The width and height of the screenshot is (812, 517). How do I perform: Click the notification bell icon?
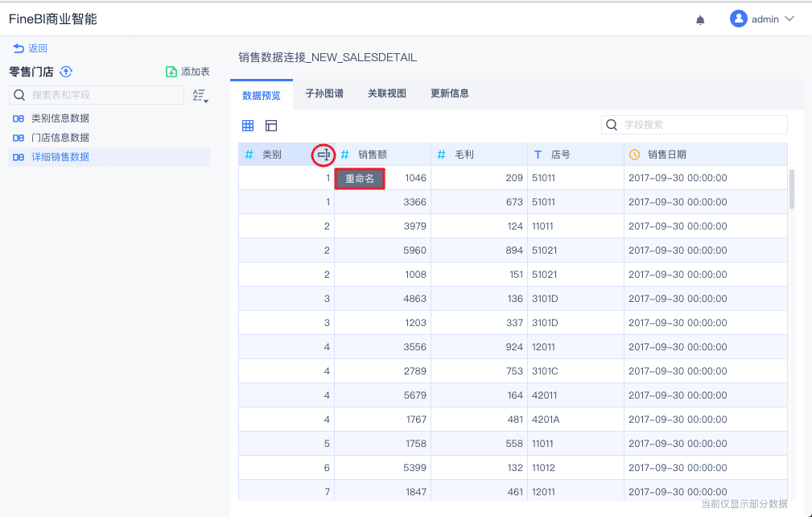tap(700, 19)
